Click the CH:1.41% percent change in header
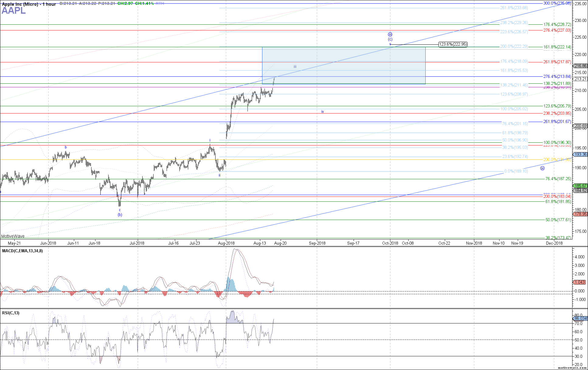This screenshot has height=370, width=588. coord(144,4)
